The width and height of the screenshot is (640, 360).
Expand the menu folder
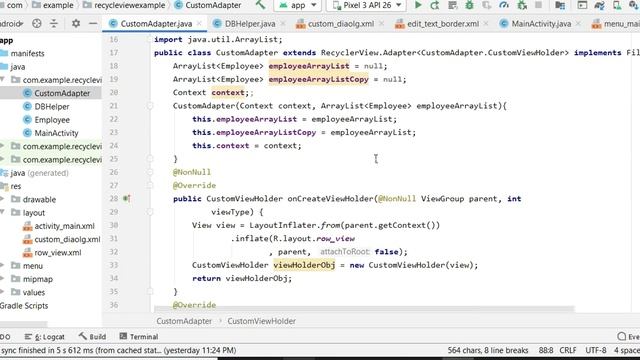[x=3, y=266]
